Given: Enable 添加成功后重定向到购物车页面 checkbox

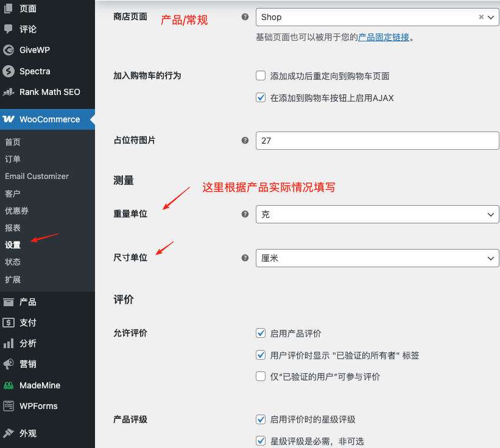Looking at the screenshot, I should (261, 76).
